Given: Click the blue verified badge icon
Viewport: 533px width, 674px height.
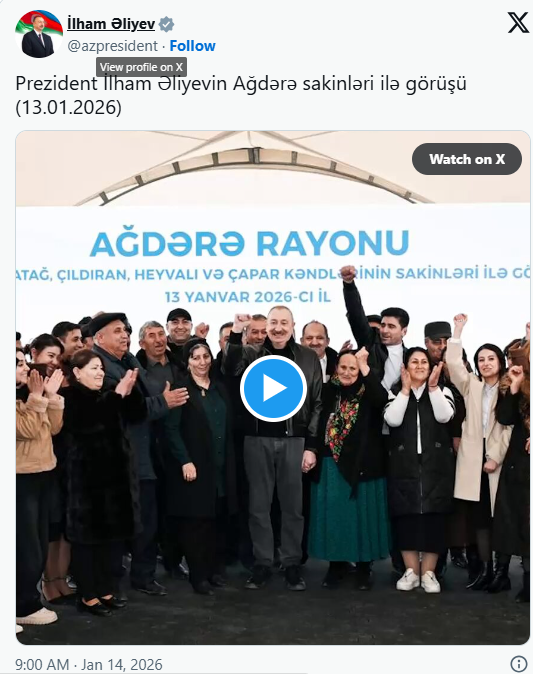Looking at the screenshot, I should point(166,24).
